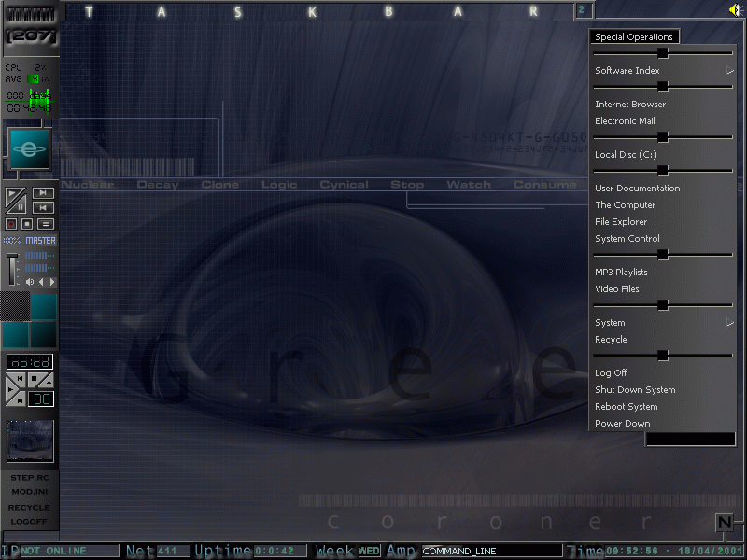Click the speaker volume icon at top right
This screenshot has height=560, width=747.
pos(735,9)
